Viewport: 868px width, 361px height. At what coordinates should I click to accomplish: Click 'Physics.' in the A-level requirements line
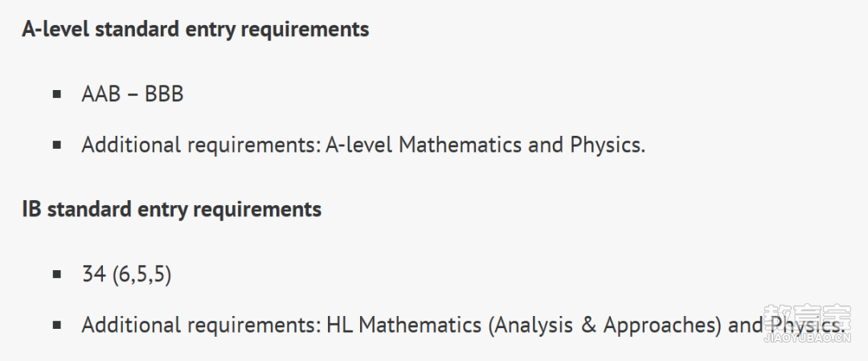click(608, 146)
